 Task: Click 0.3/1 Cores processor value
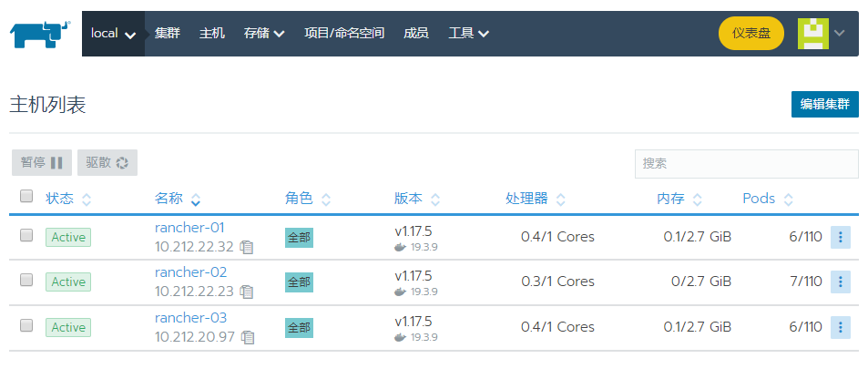coord(557,282)
